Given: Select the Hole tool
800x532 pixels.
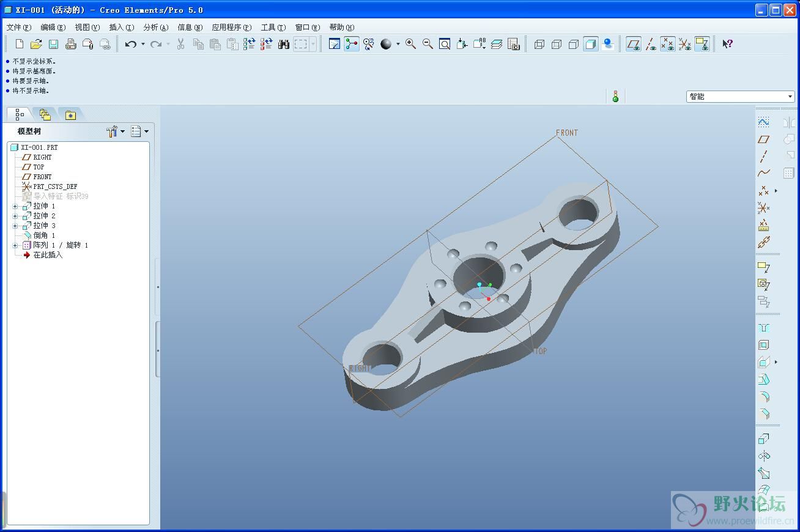Looking at the screenshot, I should pyautogui.click(x=763, y=328).
